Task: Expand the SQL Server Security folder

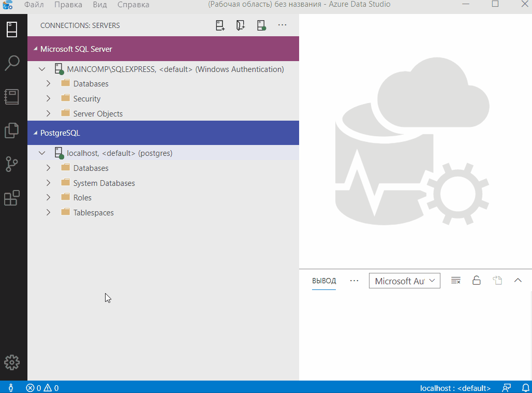Action: pos(49,99)
